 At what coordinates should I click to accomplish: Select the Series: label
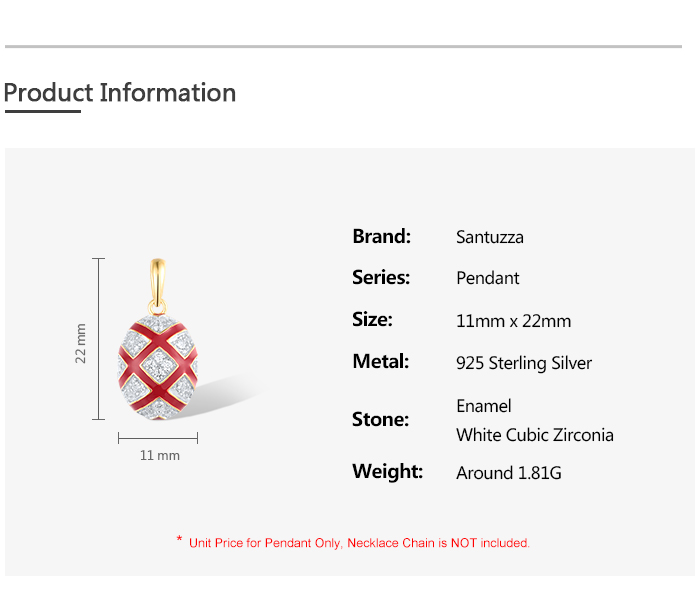click(381, 278)
